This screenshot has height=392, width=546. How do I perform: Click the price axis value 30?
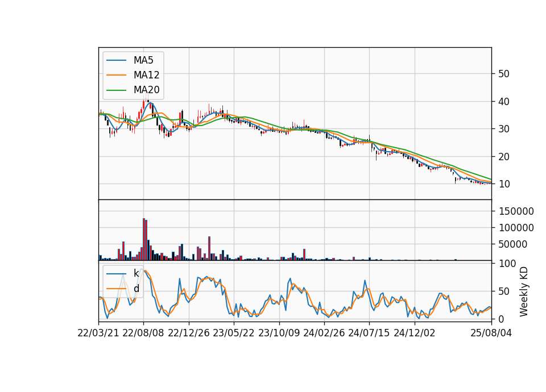504,129
